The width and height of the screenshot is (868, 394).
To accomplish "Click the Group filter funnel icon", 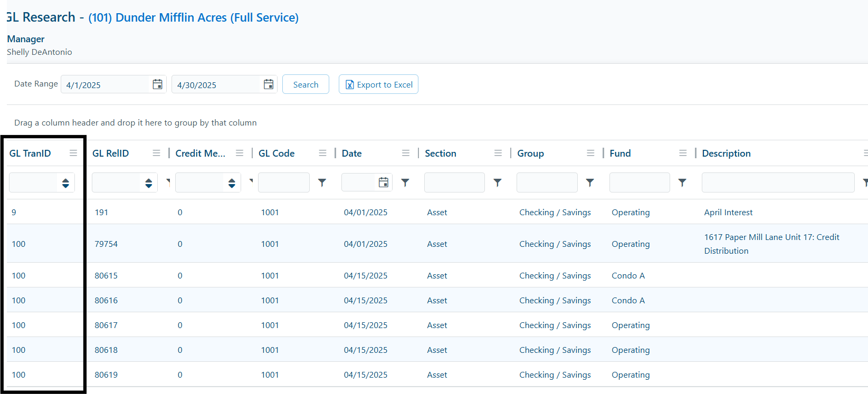I will [x=590, y=182].
